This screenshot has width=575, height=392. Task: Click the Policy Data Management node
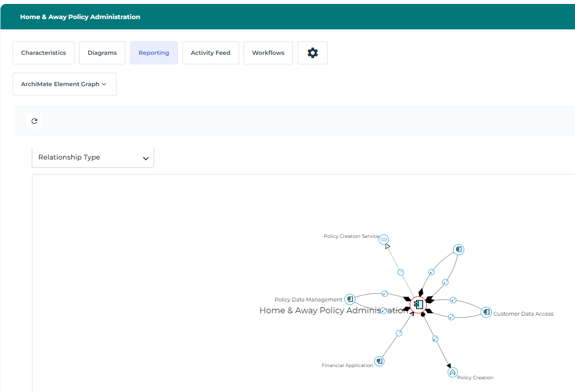point(349,299)
